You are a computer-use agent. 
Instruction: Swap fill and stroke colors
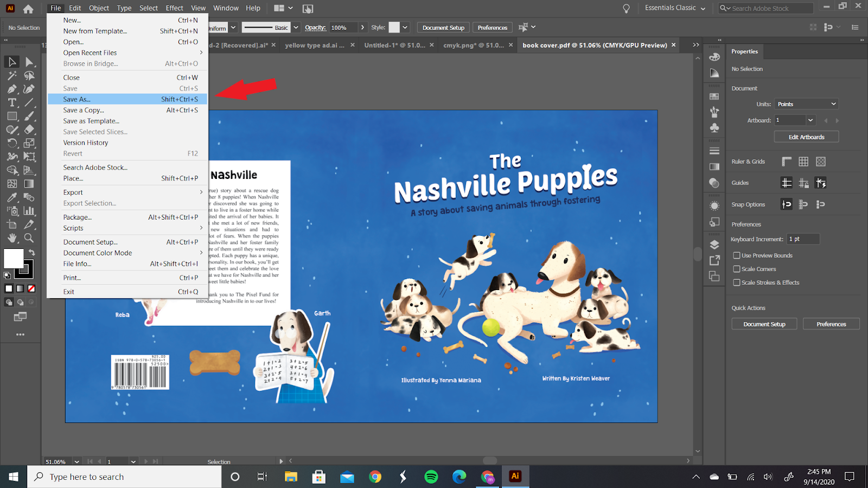32,253
